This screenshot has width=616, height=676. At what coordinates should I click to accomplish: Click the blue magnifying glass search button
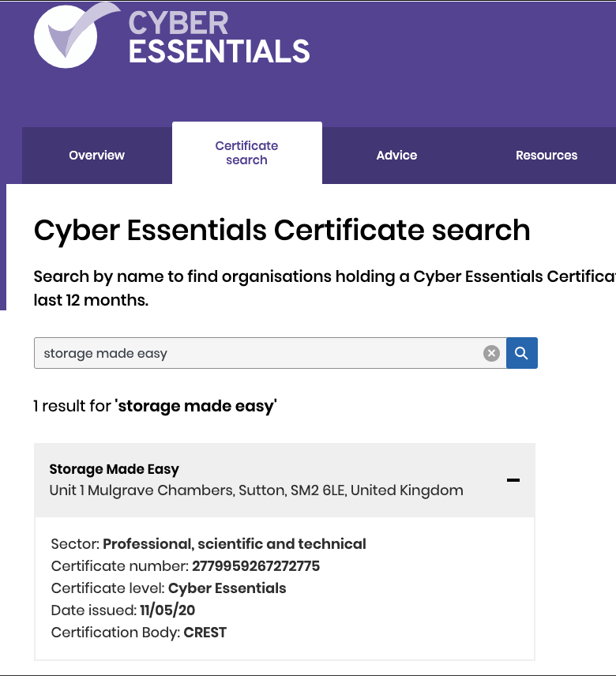(x=521, y=353)
